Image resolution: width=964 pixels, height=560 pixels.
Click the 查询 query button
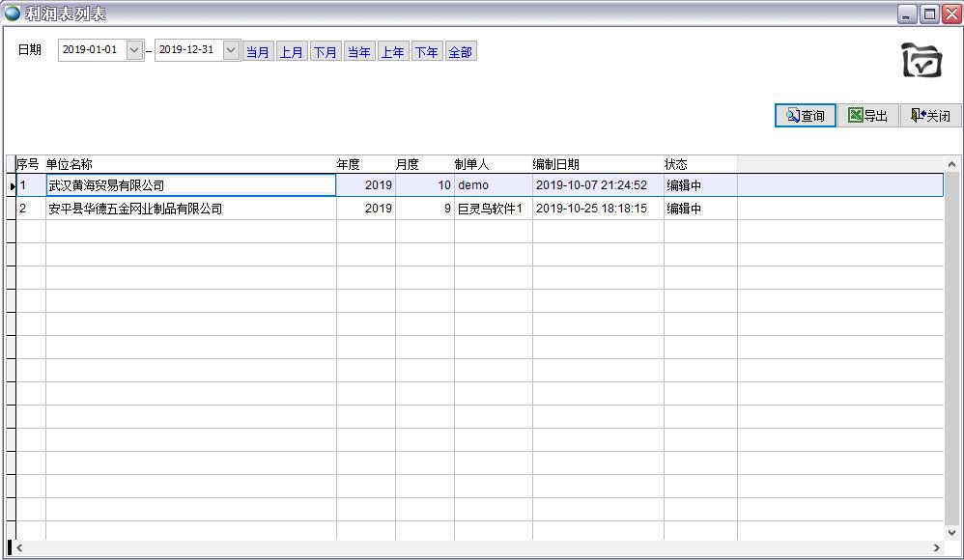coord(805,116)
